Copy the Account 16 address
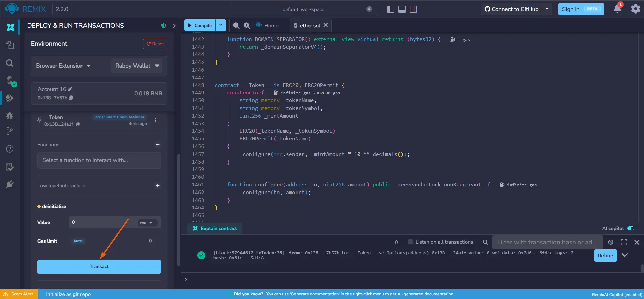The height and width of the screenshot is (299, 644). 71,98
